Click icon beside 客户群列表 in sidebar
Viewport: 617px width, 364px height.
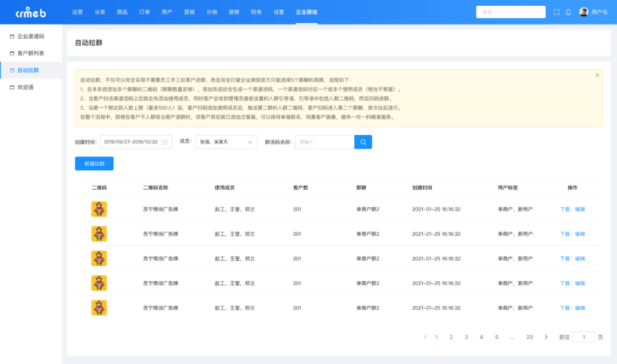[12, 53]
